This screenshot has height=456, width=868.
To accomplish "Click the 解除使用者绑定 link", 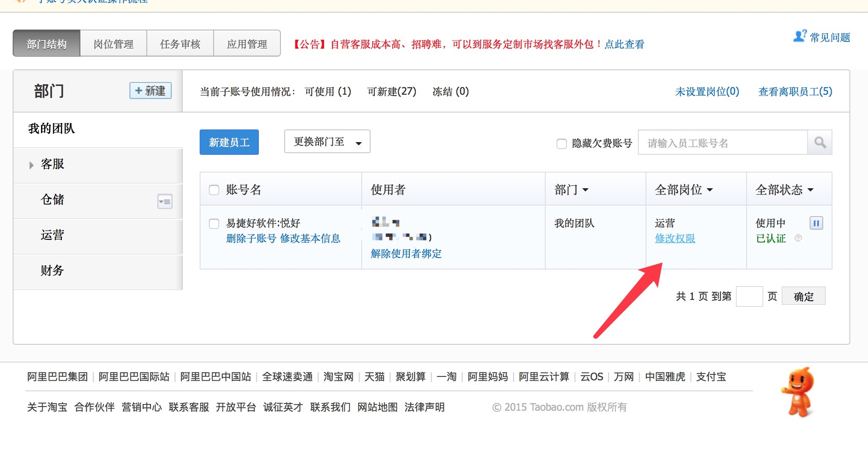I will (406, 254).
